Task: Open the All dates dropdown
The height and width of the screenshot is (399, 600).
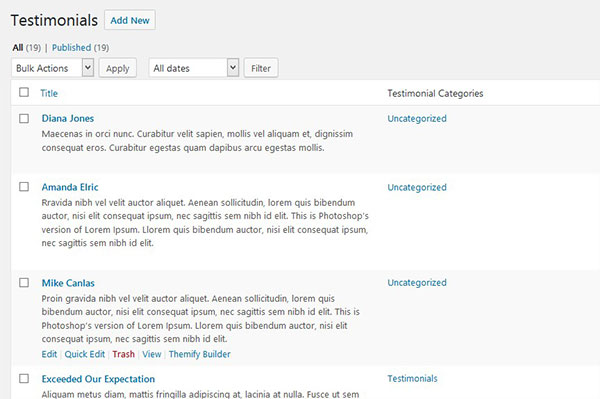Action: pos(194,68)
